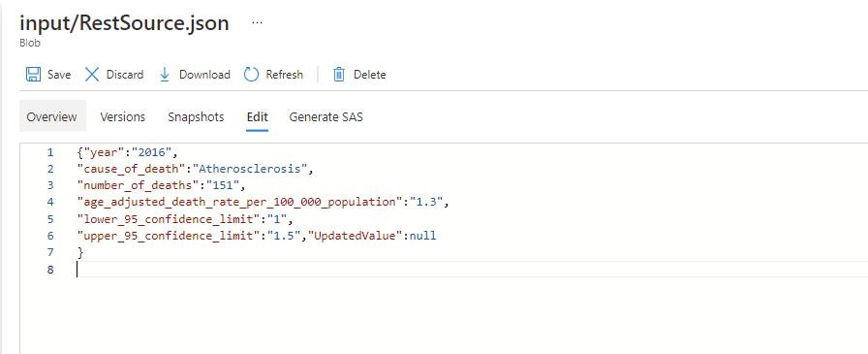868x354 pixels.
Task: Open the Snapshots tab
Action: [196, 117]
